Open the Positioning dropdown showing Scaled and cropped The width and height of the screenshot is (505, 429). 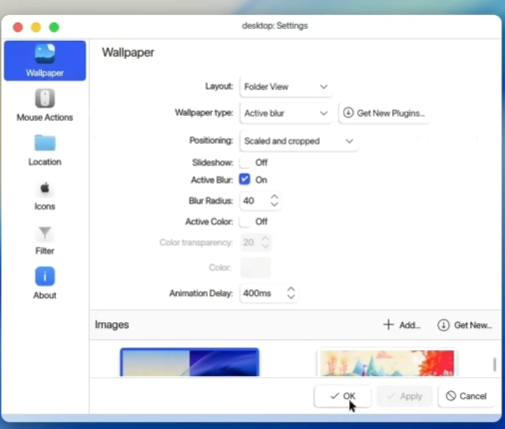click(x=299, y=141)
